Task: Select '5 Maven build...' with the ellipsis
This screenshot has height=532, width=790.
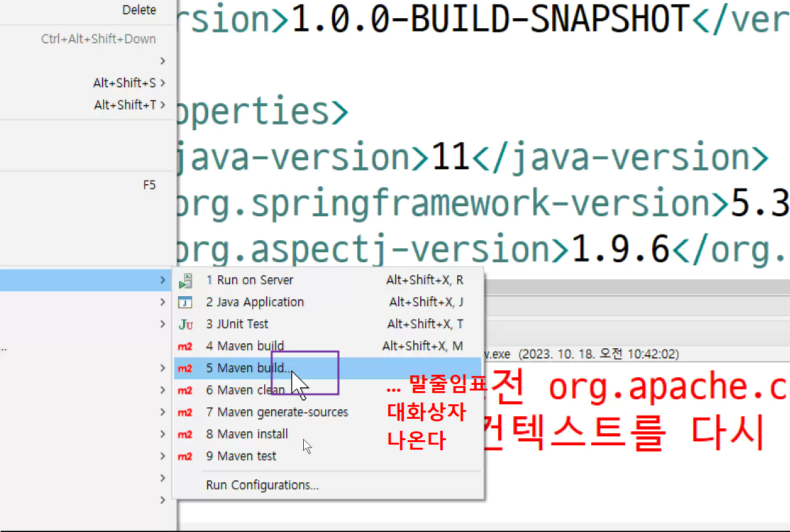Action: click(x=328, y=368)
